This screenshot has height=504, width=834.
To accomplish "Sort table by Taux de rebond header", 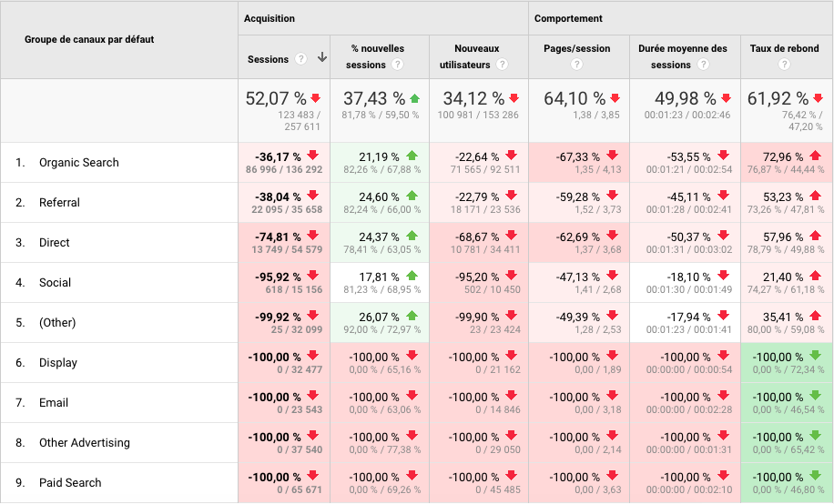I will (x=784, y=49).
